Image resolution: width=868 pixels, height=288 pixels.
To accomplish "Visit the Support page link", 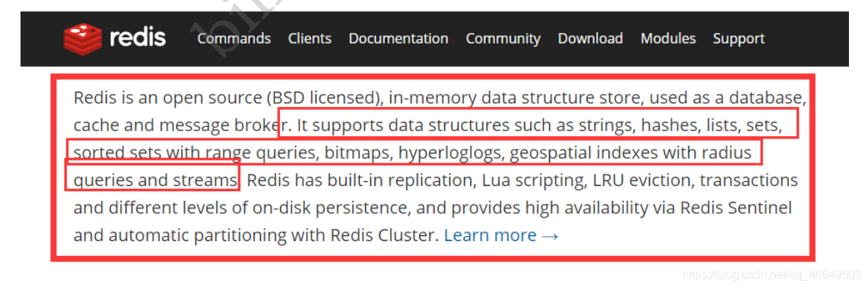I will [x=738, y=38].
